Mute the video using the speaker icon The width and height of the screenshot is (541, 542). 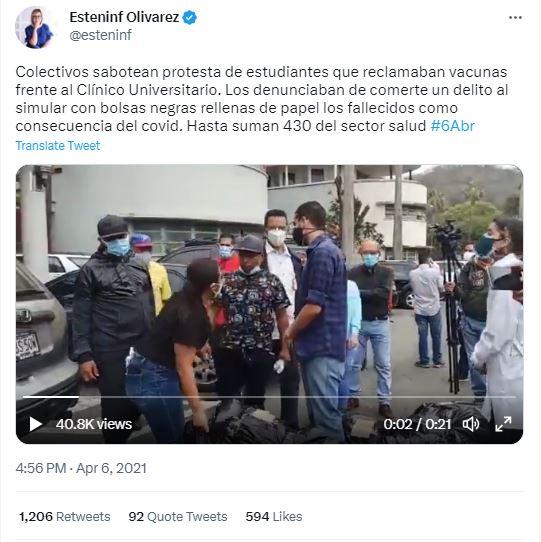coord(471,424)
